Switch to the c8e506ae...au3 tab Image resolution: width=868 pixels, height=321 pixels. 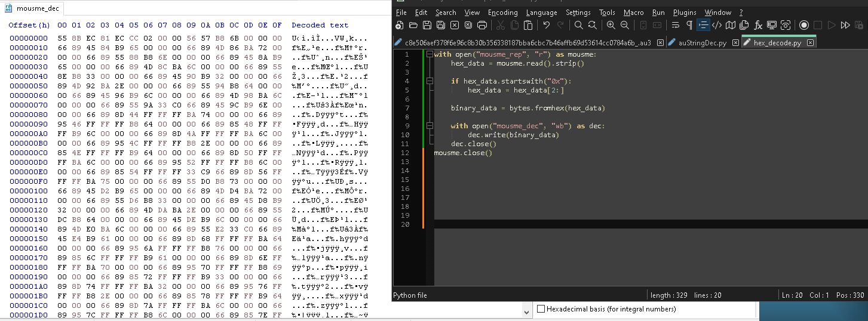tap(529, 43)
